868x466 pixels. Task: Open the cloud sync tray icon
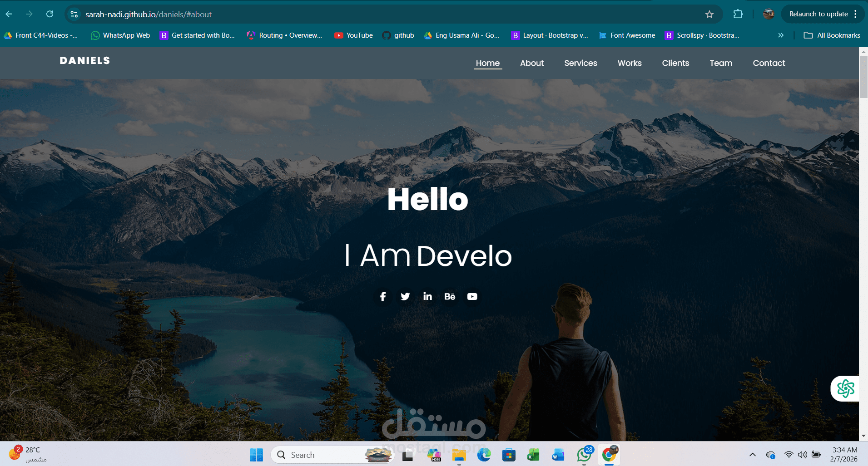[x=770, y=455]
